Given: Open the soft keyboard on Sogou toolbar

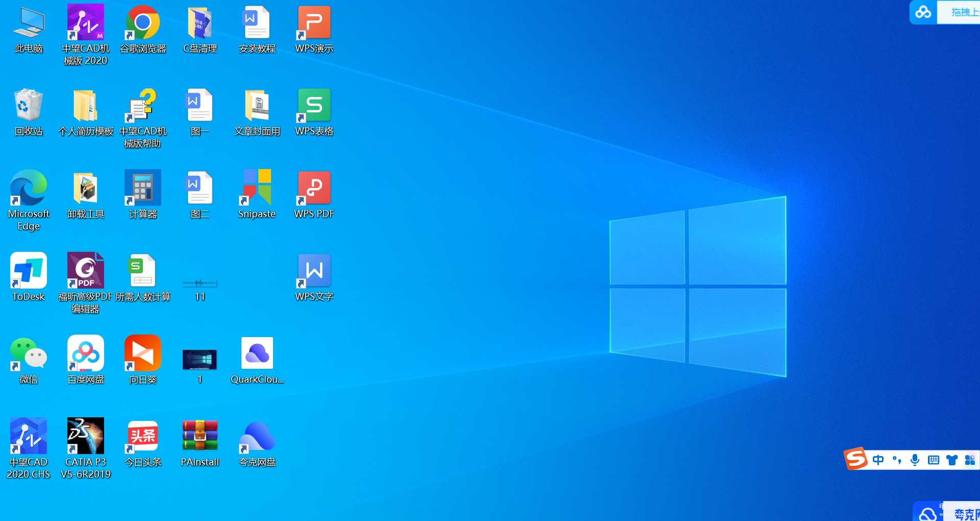Looking at the screenshot, I should click(934, 460).
